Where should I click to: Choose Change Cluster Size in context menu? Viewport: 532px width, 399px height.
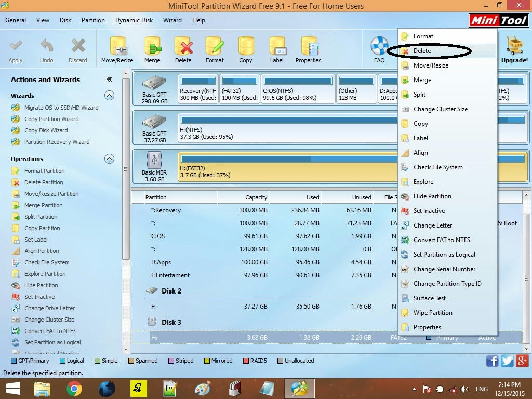tap(447, 109)
